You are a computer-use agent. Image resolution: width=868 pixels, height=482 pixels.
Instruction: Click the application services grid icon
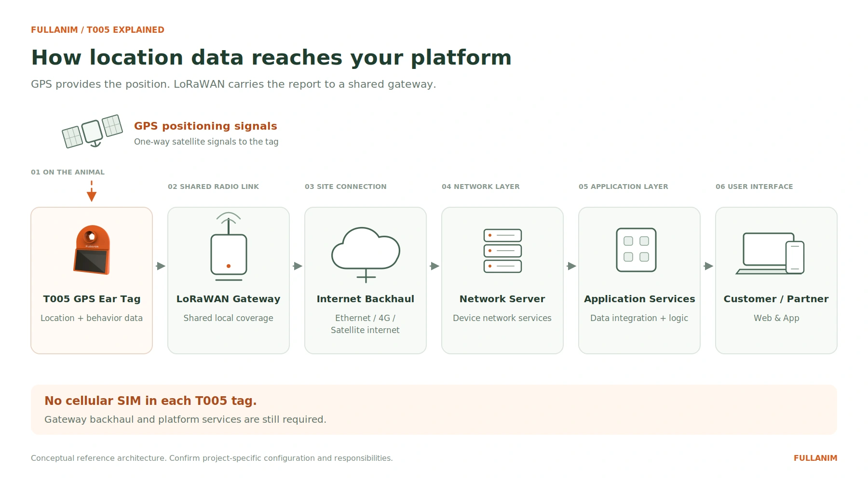636,250
